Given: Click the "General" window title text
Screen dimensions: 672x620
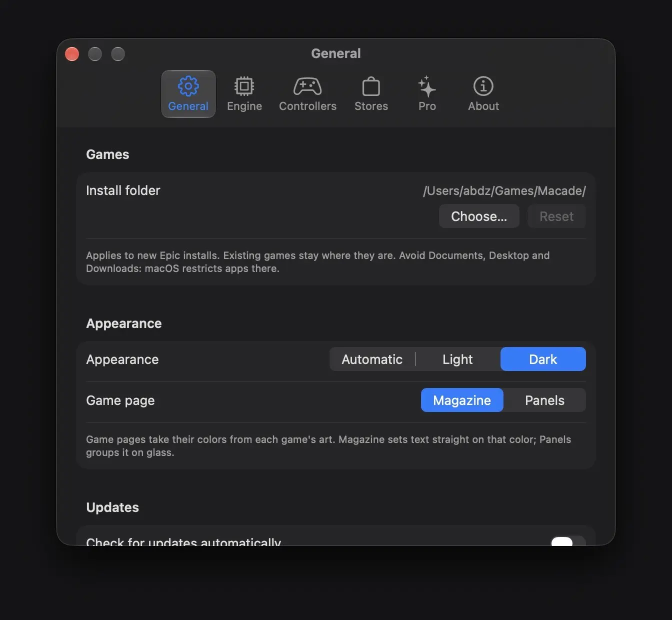Looking at the screenshot, I should click(x=336, y=53).
